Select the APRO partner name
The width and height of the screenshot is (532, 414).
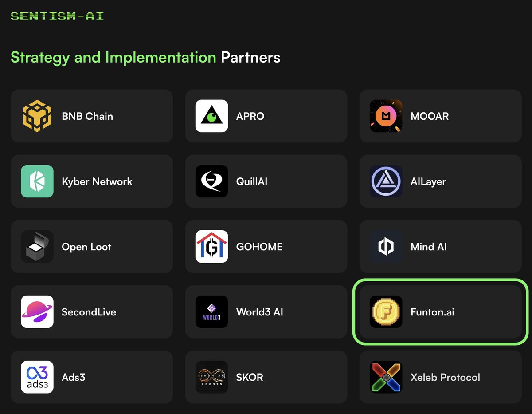[250, 116]
